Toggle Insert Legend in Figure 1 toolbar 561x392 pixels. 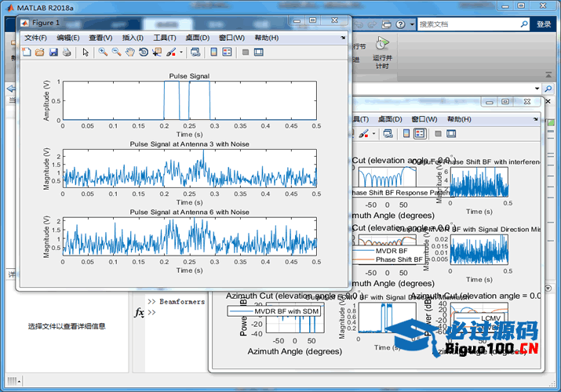coord(227,53)
